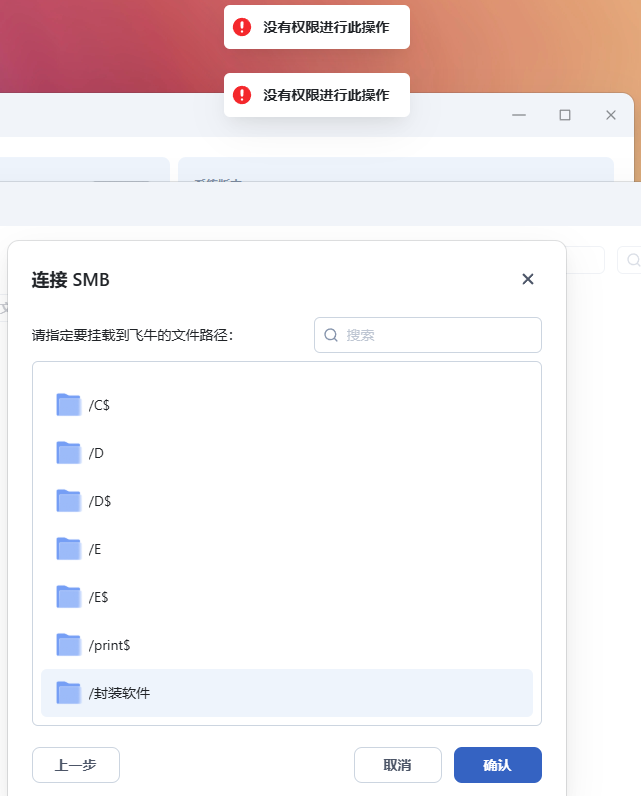The image size is (641, 796).
Task: Click the lower 没有权限进行此操作 notification text
Action: tap(326, 95)
